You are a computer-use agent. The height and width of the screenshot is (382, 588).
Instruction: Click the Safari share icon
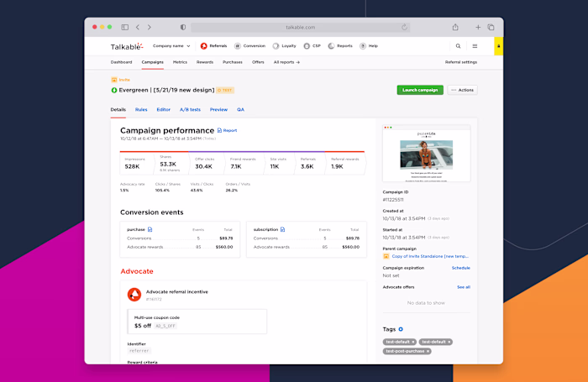coord(455,27)
